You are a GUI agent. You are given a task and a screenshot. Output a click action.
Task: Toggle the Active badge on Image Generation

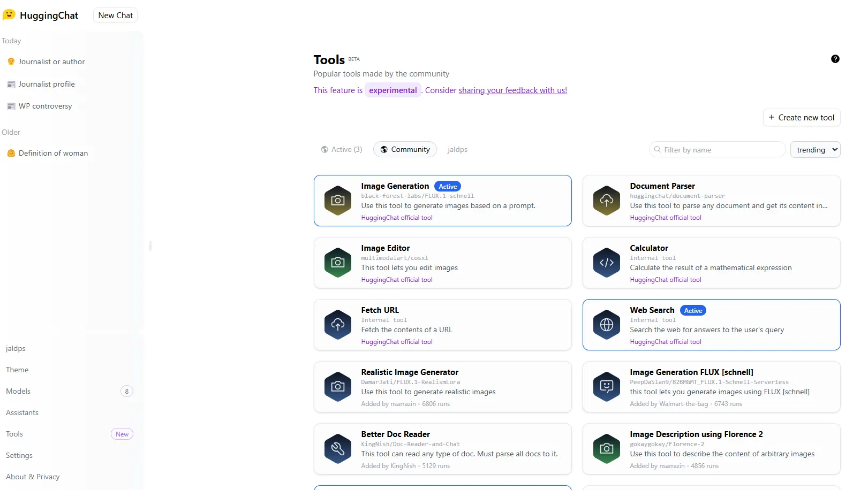point(447,187)
